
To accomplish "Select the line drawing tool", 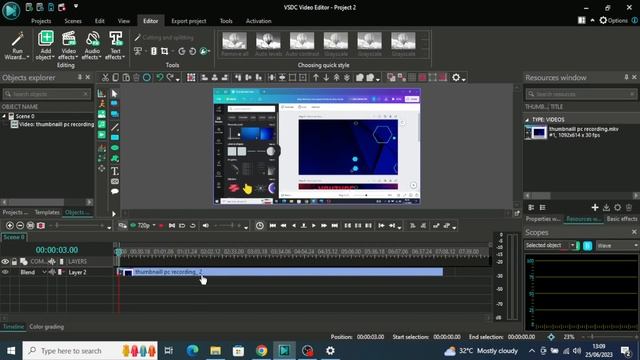I will pyautogui.click(x=115, y=127).
